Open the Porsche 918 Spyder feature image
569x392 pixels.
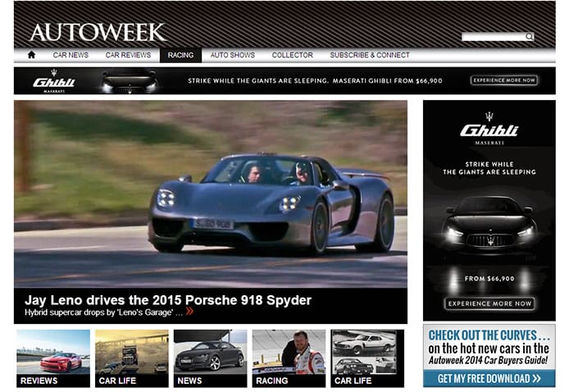(211, 194)
